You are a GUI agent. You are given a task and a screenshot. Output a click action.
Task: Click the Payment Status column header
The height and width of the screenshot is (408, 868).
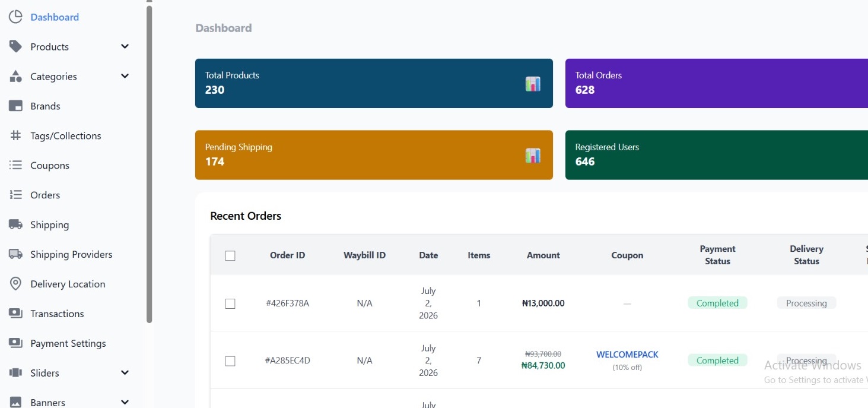coord(717,255)
